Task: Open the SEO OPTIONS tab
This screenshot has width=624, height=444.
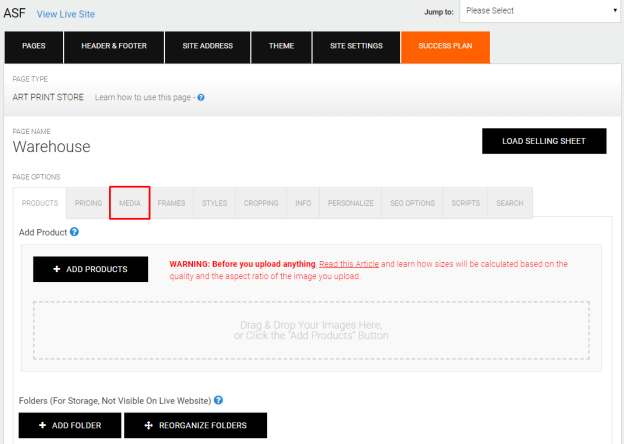Action: (412, 203)
